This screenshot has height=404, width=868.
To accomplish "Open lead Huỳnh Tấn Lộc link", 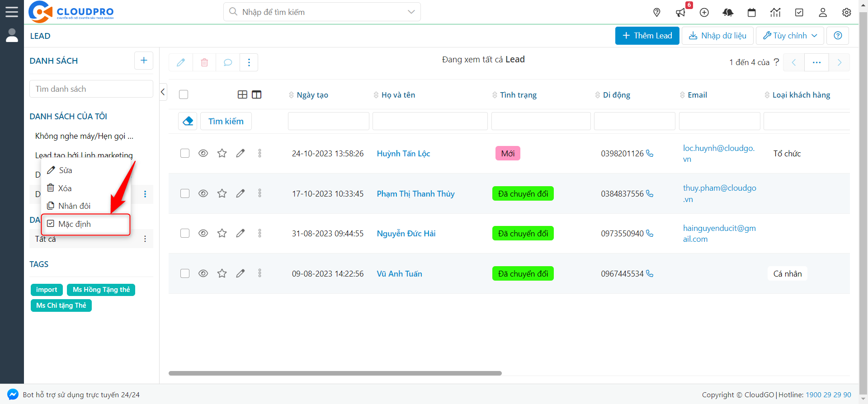I will point(403,154).
